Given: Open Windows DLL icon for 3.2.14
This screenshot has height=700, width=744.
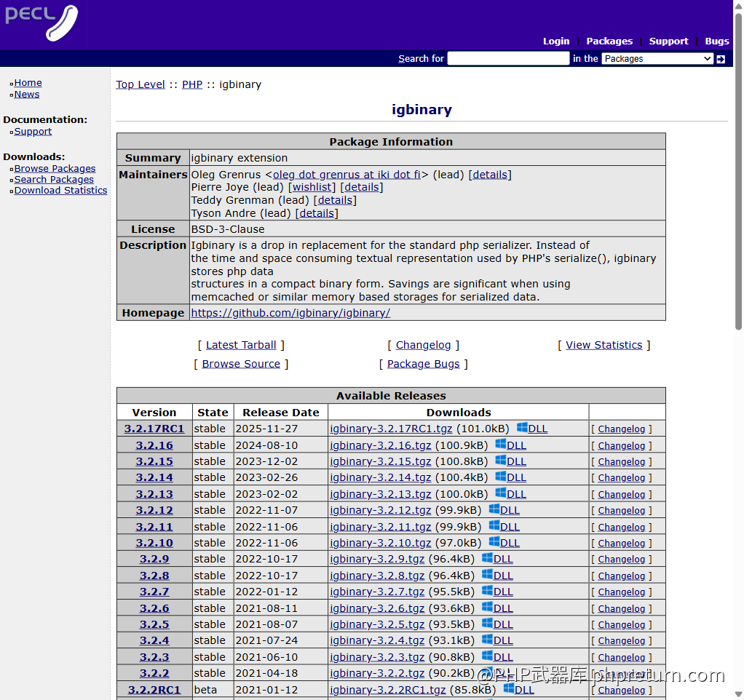Looking at the screenshot, I should click(501, 476).
